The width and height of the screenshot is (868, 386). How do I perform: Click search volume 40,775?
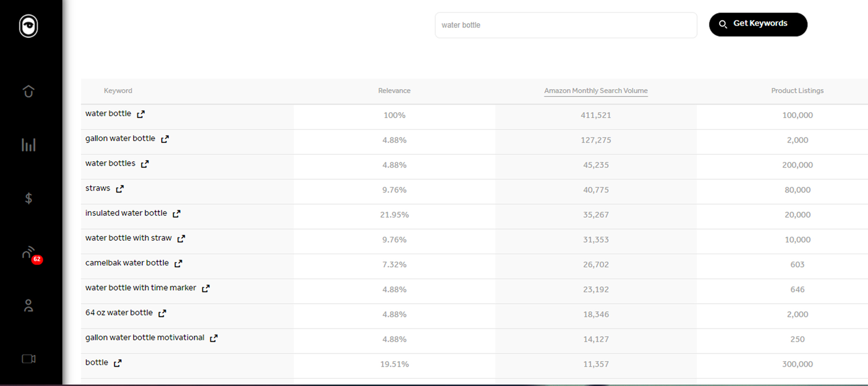(x=596, y=190)
